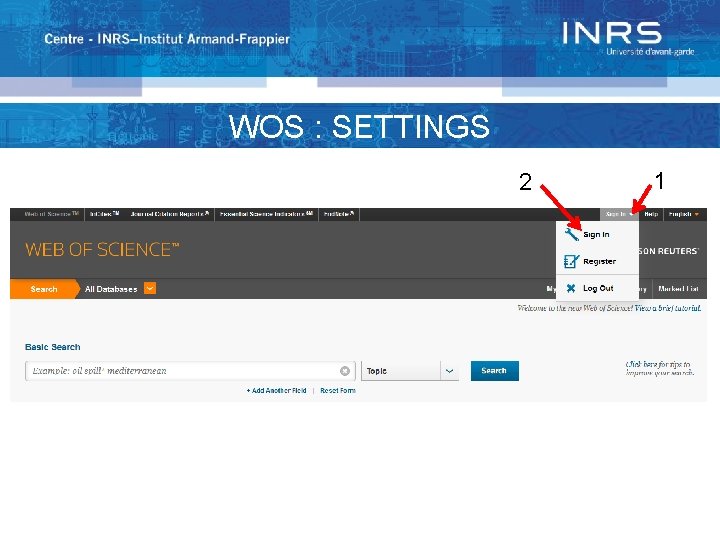Open Journal Citation Reports top bar tab

169,214
